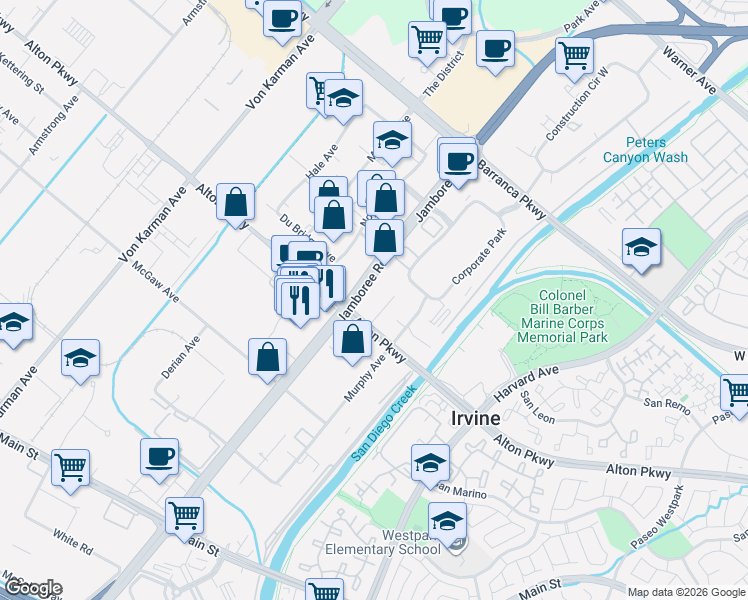Viewport: 748px width, 600px height.
Task: Click the shopping bag marker below Hale Ave
Action: point(333,215)
